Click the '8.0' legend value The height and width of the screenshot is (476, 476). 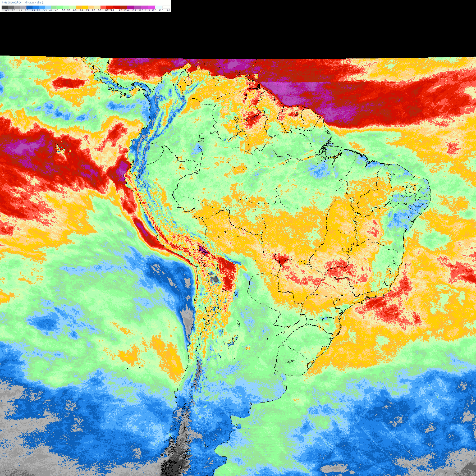click(x=99, y=10)
